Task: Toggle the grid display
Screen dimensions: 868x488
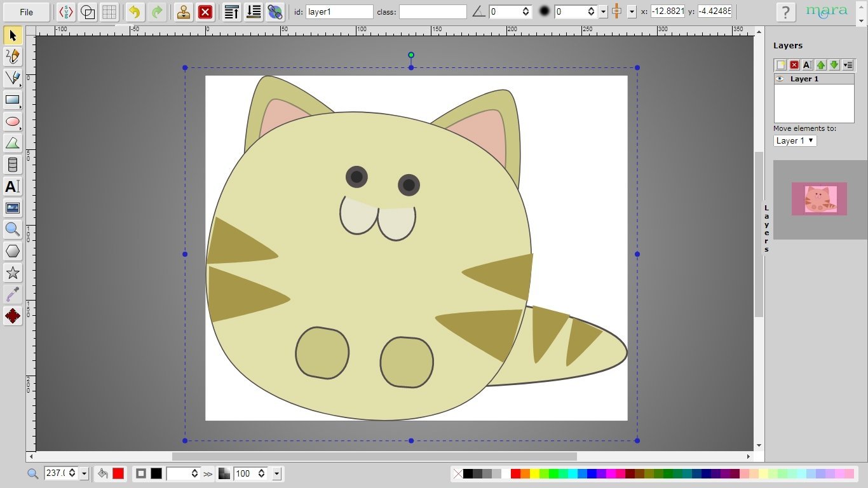Action: click(109, 11)
